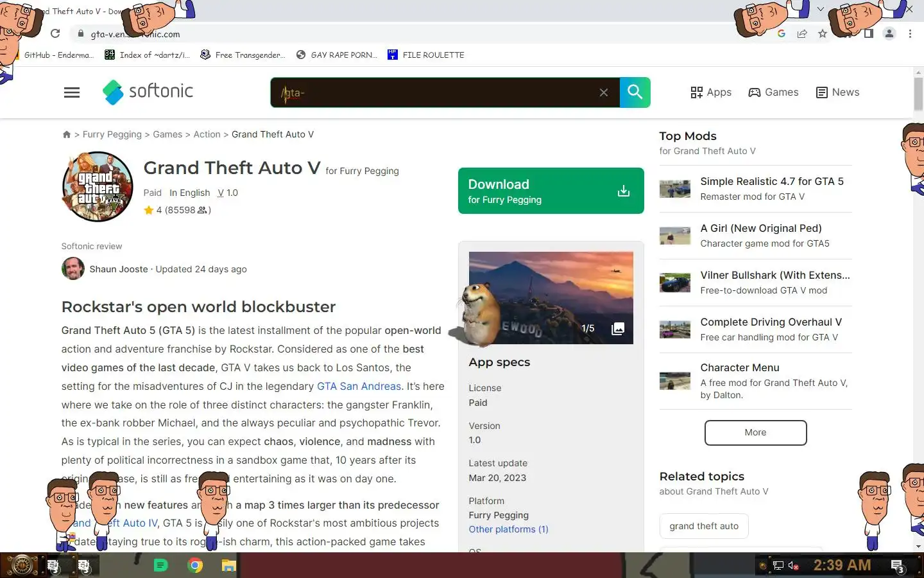The height and width of the screenshot is (578, 924).
Task: Click the Grand Theft Auto V cover icon
Action: [x=98, y=186]
